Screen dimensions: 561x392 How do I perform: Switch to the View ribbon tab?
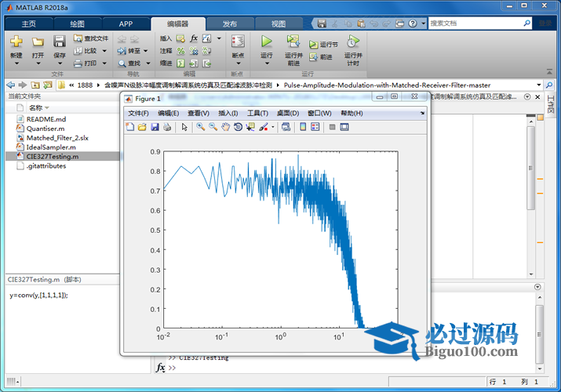click(x=279, y=24)
